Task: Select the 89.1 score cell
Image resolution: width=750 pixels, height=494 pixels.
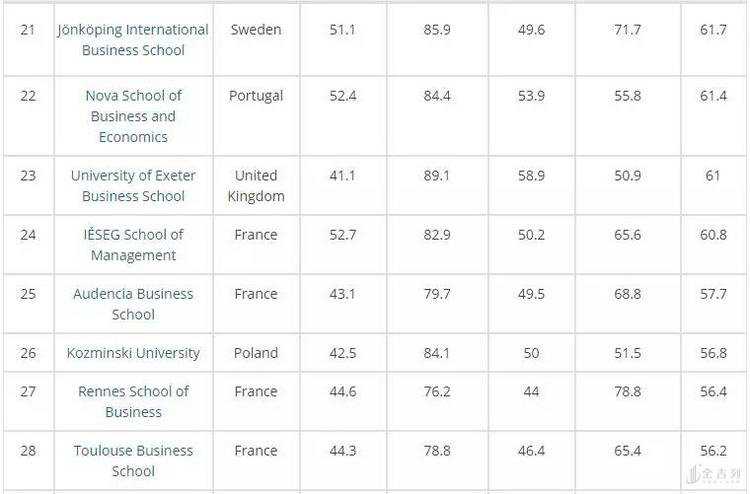Action: coord(437,175)
